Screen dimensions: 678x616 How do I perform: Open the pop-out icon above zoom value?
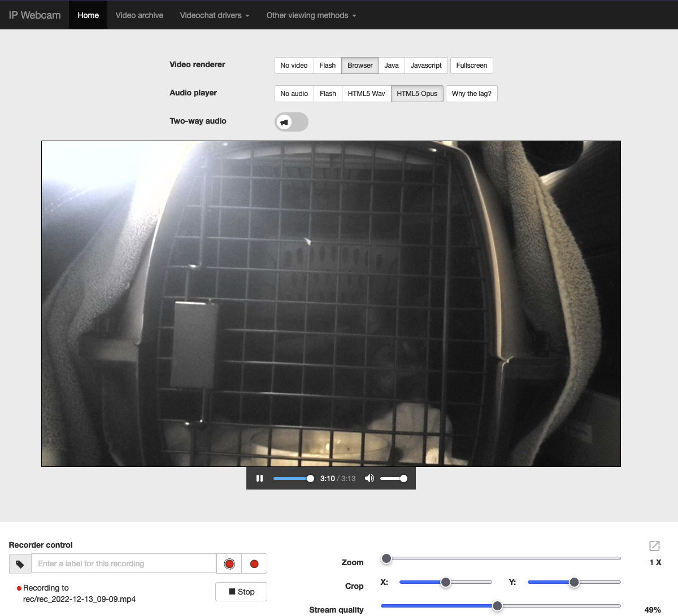(x=654, y=545)
